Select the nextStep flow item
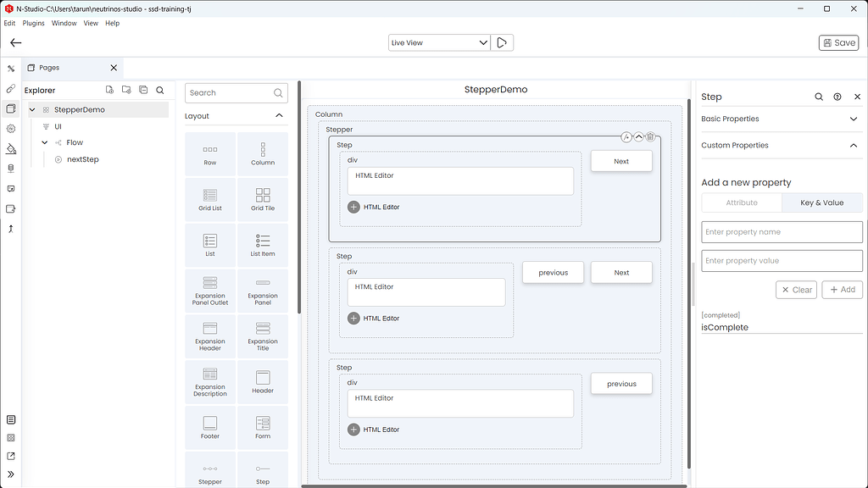Image resolution: width=868 pixels, height=488 pixels. point(82,159)
